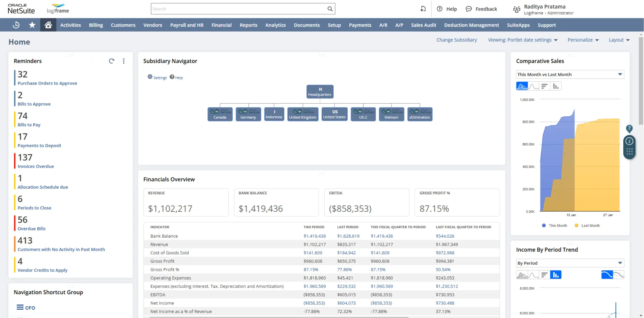The height and width of the screenshot is (318, 644).
Task: Switch Comparative Sales to line chart view
Action: pyautogui.click(x=534, y=86)
